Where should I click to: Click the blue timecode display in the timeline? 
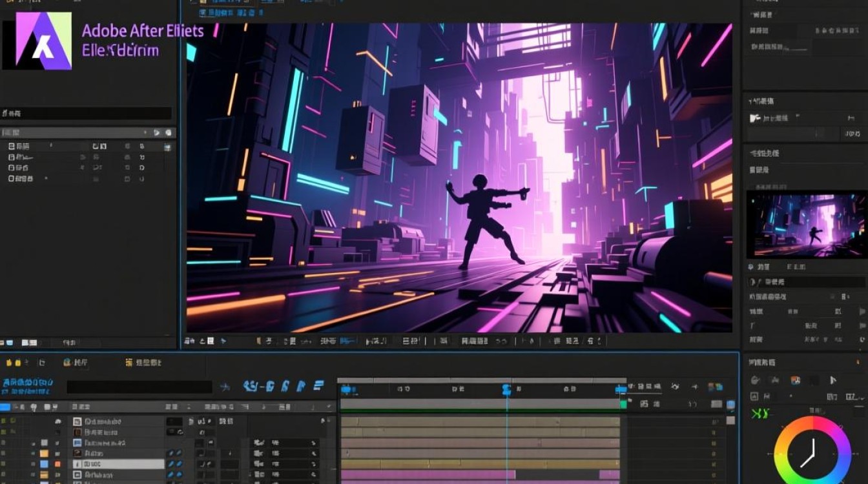click(x=28, y=387)
